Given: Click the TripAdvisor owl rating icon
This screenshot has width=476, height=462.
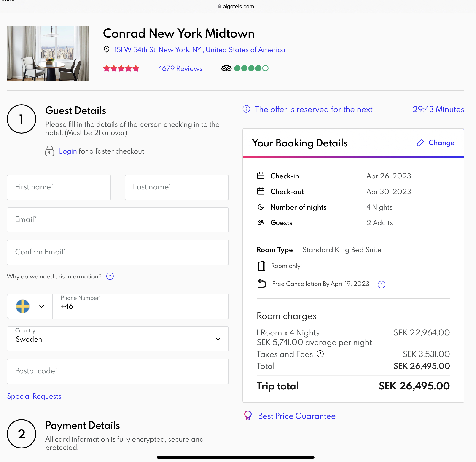Looking at the screenshot, I should click(226, 68).
